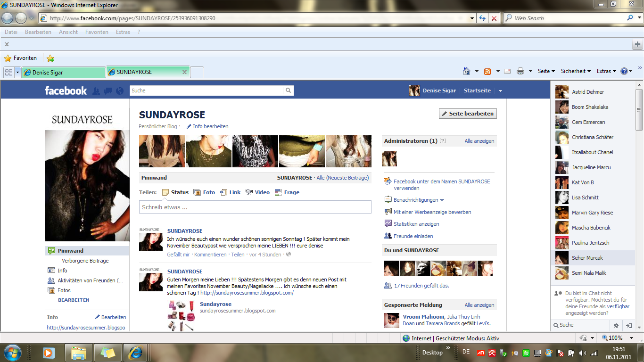Select the Video share option

(257, 192)
